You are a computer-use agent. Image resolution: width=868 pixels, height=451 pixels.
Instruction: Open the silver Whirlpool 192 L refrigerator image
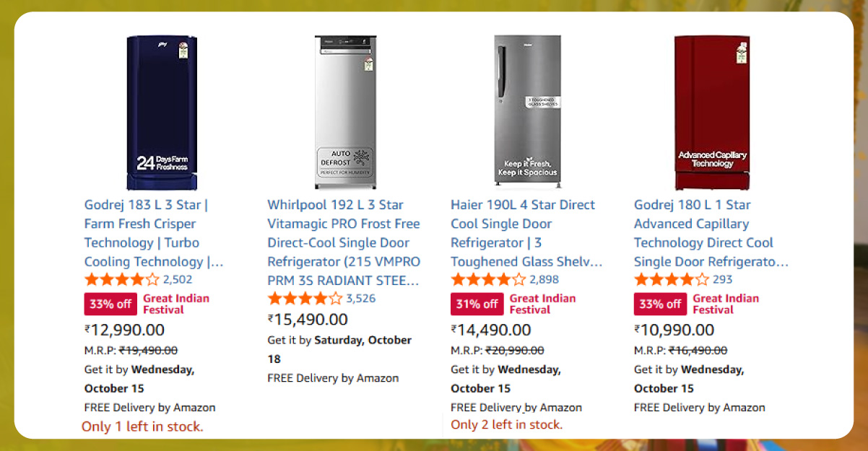pos(346,113)
